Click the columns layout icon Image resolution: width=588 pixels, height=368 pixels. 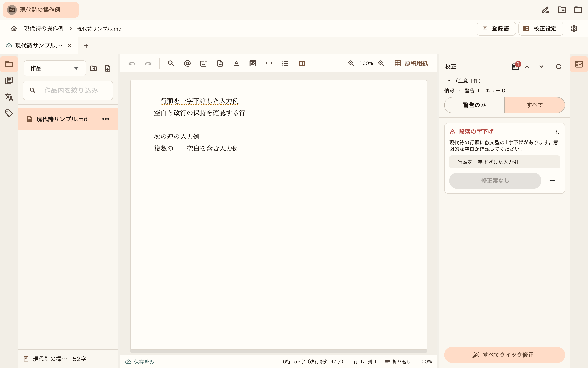tap(302, 63)
